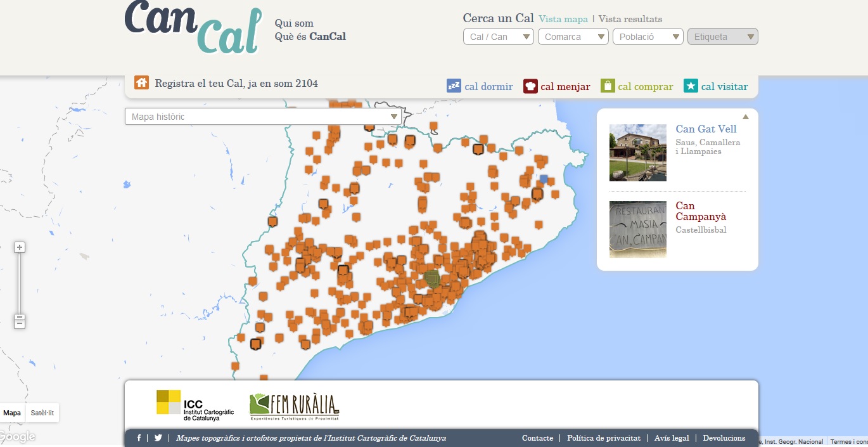
Task: Open Política de privacitat link
Action: (604, 438)
